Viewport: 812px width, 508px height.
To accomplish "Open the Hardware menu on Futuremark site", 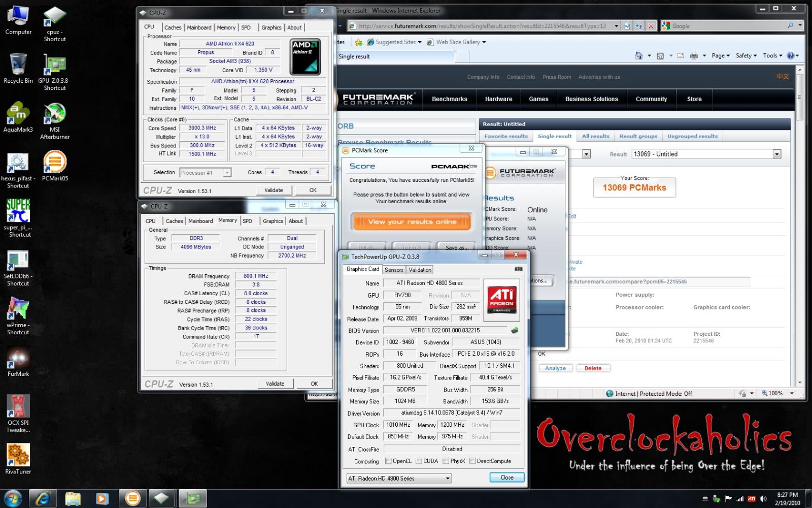I will coord(498,99).
